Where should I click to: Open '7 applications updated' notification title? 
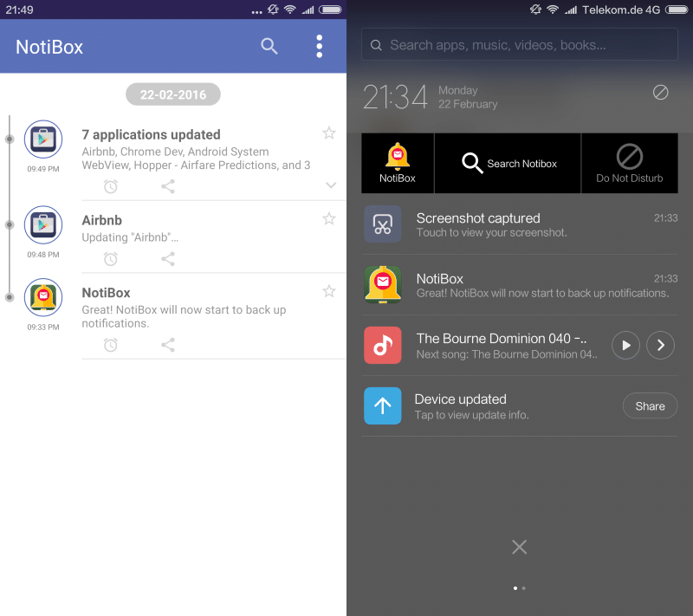151,134
